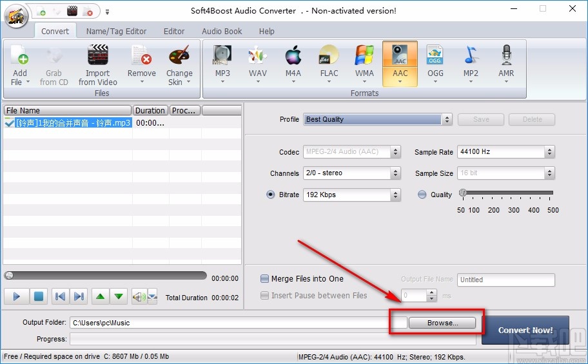588x364 pixels.
Task: Expand the MP3 format dropdown arrow
Action: tap(222, 81)
